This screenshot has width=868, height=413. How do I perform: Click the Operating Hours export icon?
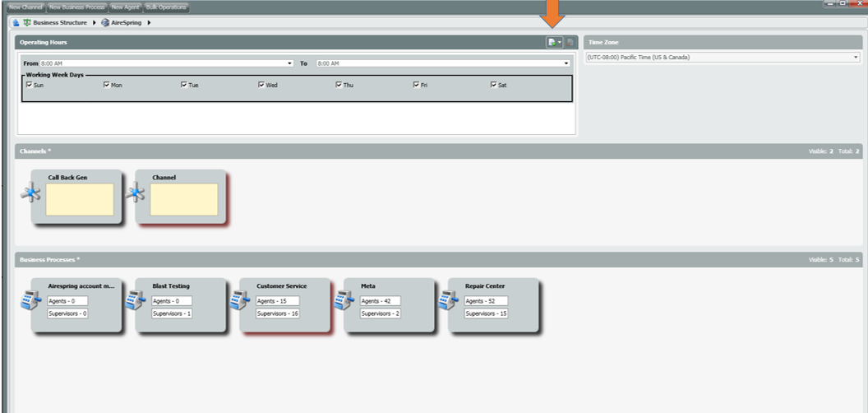click(554, 42)
